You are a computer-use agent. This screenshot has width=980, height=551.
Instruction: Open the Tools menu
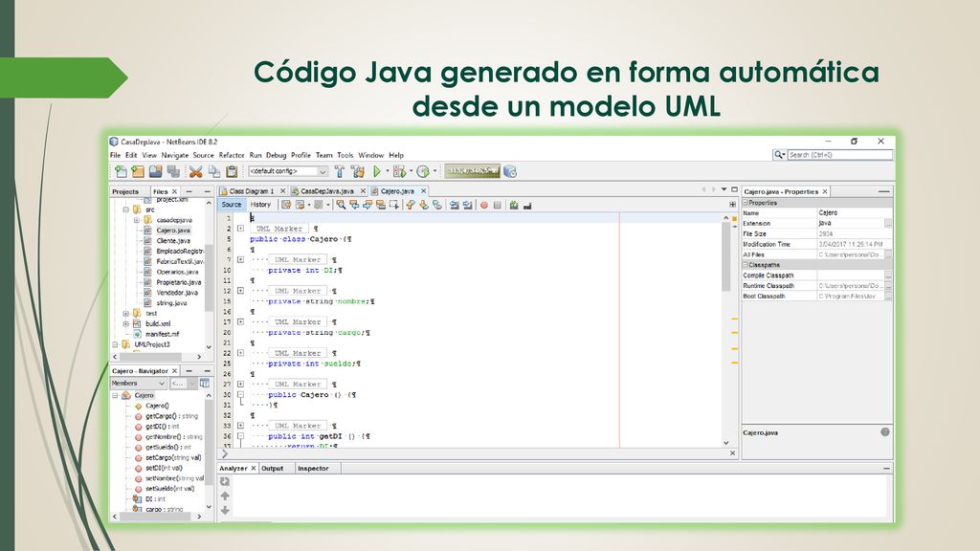tap(345, 155)
